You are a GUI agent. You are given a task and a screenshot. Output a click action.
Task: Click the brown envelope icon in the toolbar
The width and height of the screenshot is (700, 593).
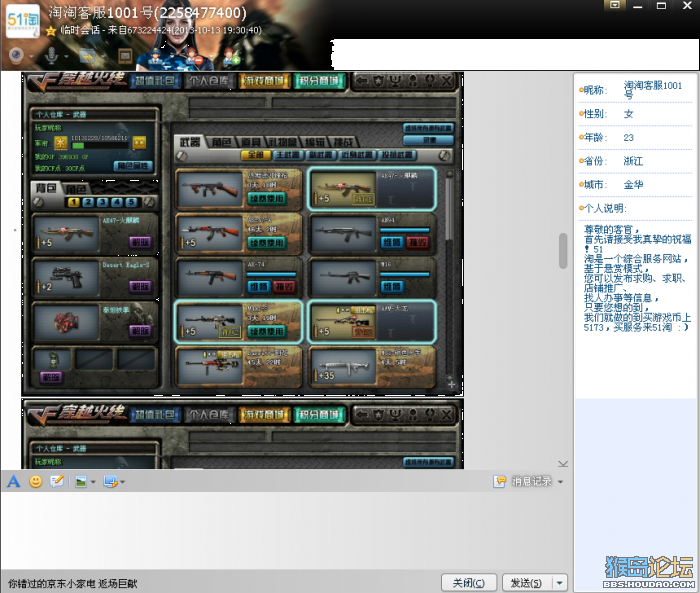click(x=125, y=56)
